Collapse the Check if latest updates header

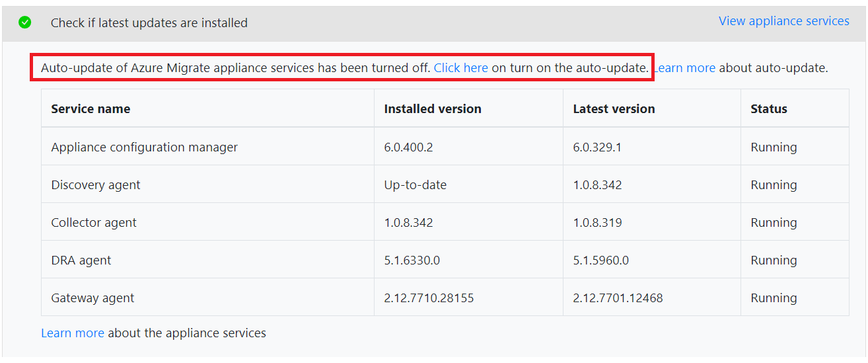coord(149,23)
